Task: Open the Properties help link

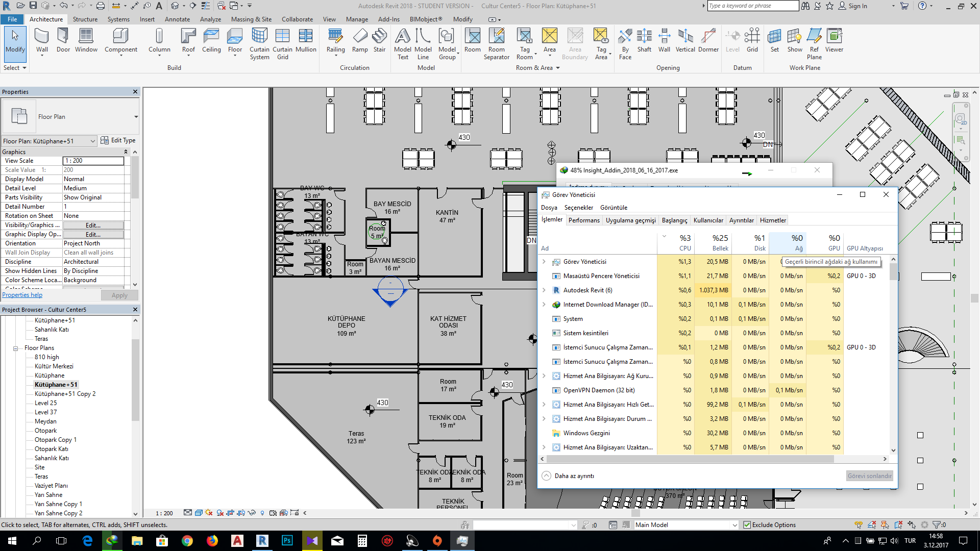Action: click(22, 295)
